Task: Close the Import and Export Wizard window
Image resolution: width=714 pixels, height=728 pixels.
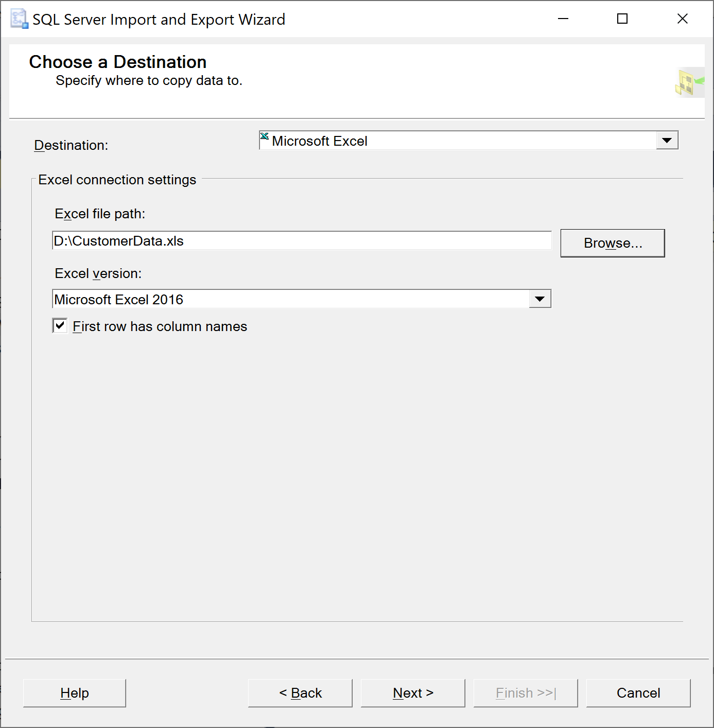Action: click(x=683, y=19)
